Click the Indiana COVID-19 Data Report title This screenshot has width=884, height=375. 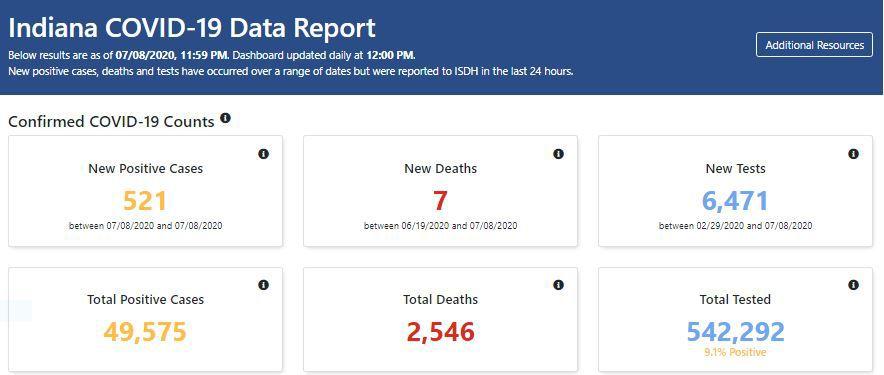(x=192, y=29)
